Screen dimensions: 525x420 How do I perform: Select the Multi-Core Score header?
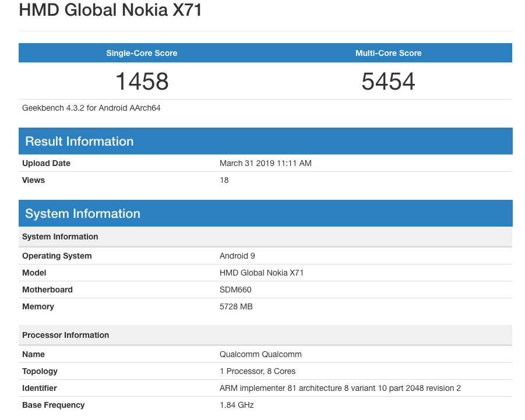coord(388,53)
